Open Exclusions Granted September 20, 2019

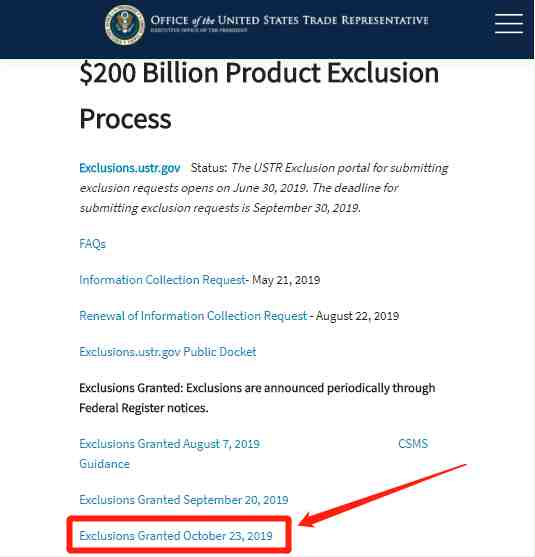click(x=184, y=500)
